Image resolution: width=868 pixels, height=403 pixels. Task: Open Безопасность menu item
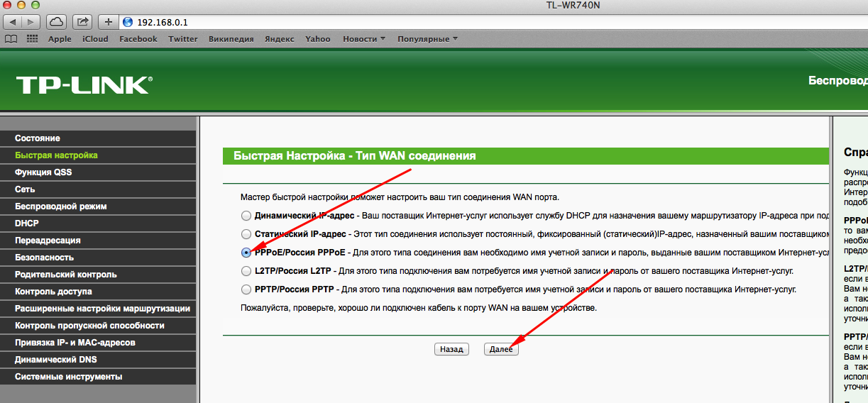[98, 257]
